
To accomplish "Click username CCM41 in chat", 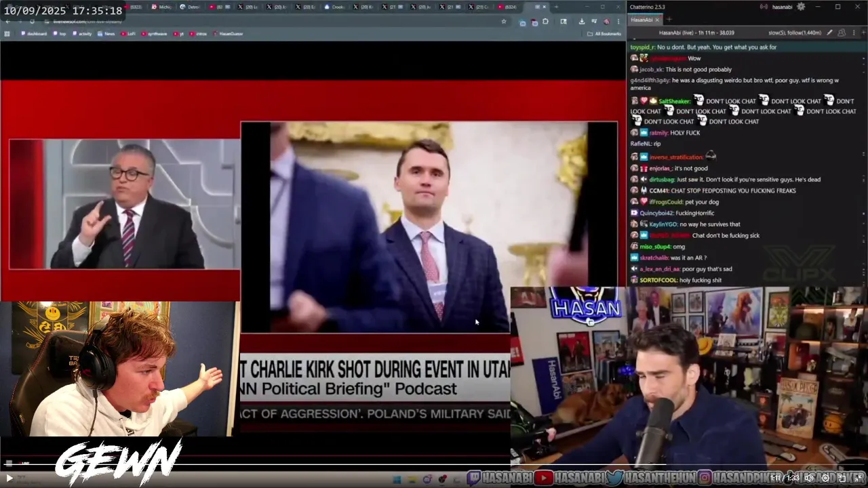I will [x=659, y=190].
